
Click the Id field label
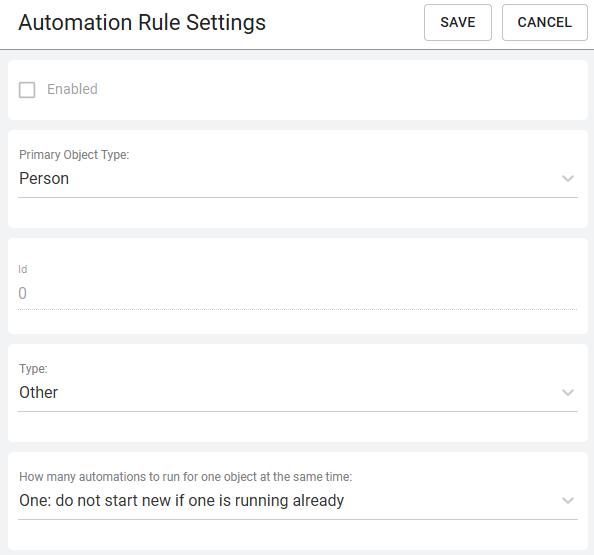(x=23, y=269)
